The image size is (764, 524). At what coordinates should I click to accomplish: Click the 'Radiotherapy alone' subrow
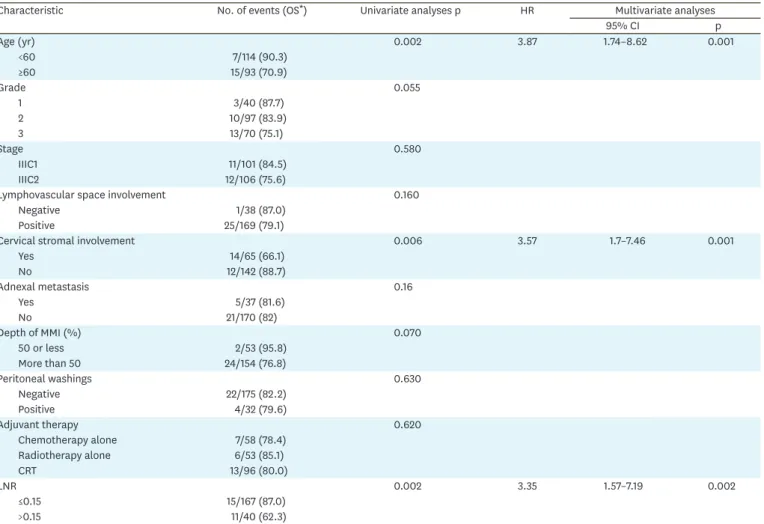coord(64,456)
